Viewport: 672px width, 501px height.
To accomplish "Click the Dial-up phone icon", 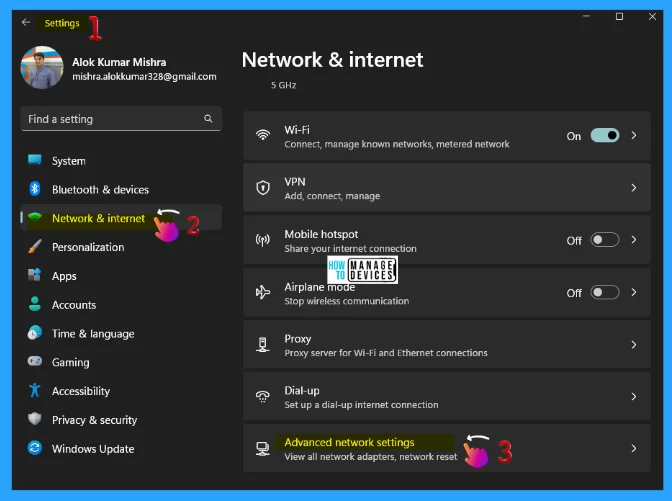I will (263, 396).
